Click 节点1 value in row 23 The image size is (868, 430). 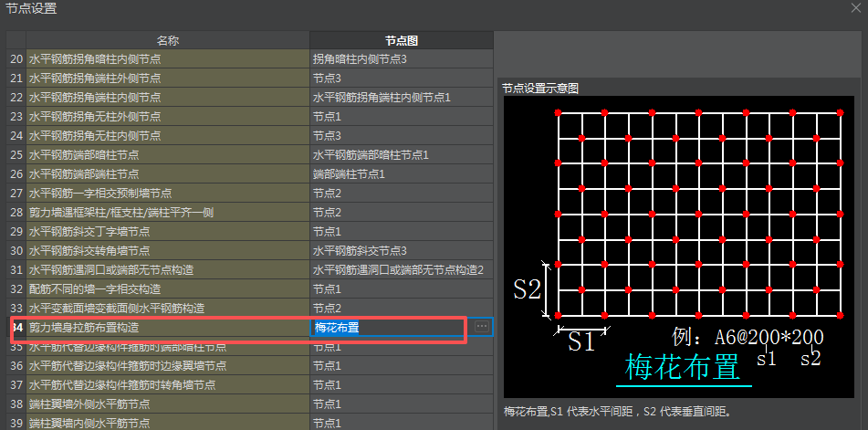[402, 116]
